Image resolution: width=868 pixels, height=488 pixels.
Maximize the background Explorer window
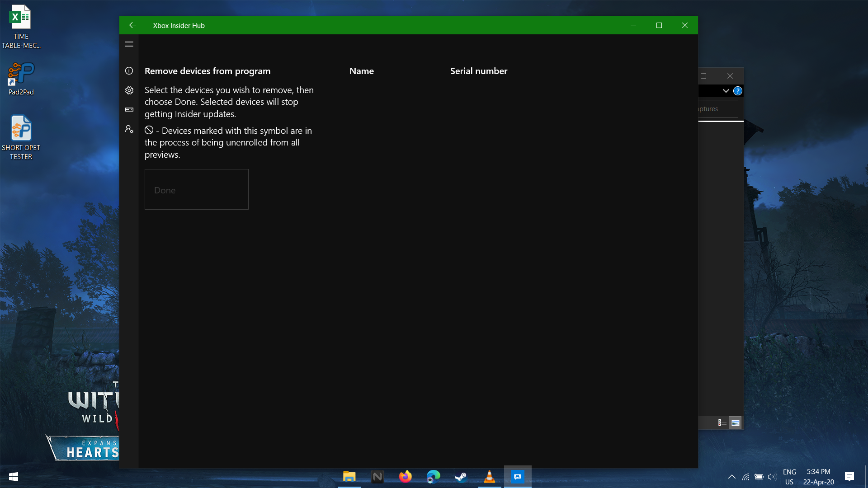(703, 76)
